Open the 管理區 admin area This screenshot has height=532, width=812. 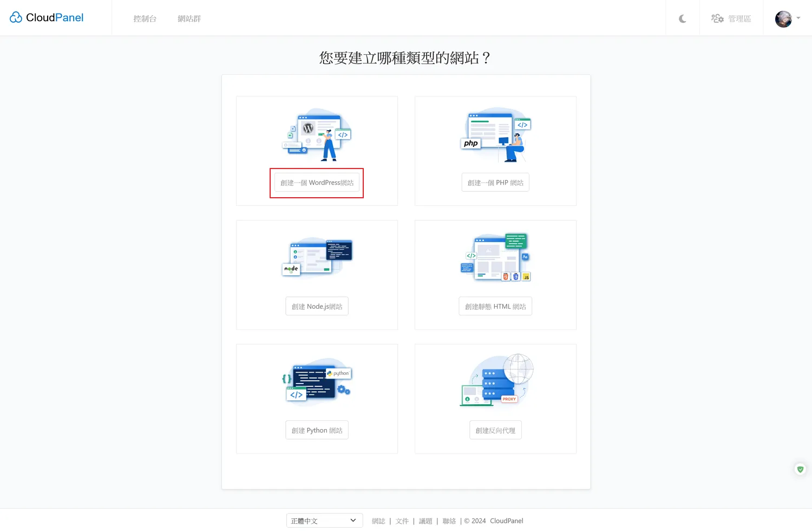[x=731, y=19]
